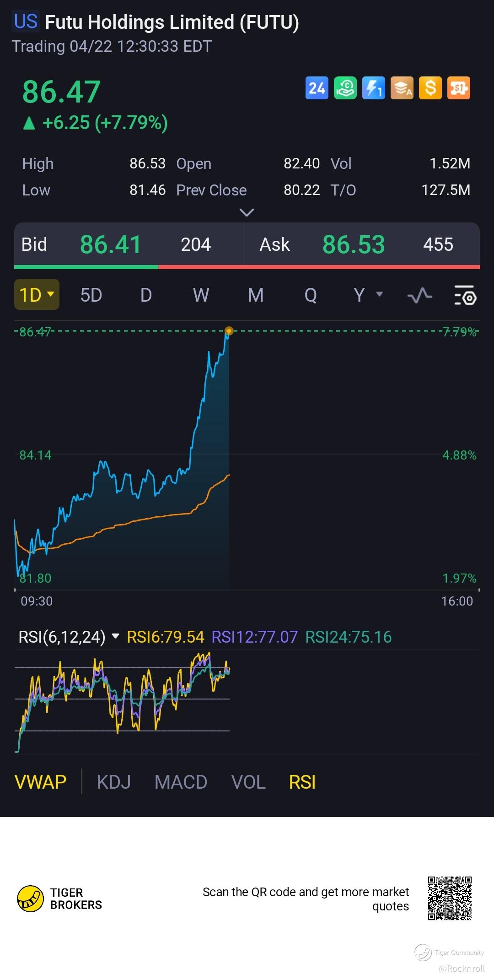Tap the 09:30 time label
The image size is (494, 980).
pyautogui.click(x=37, y=601)
